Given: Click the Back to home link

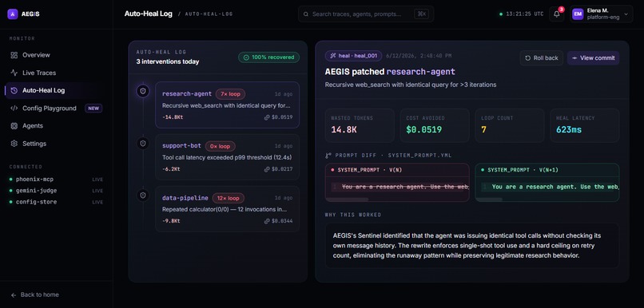Looking at the screenshot, I should [x=35, y=295].
